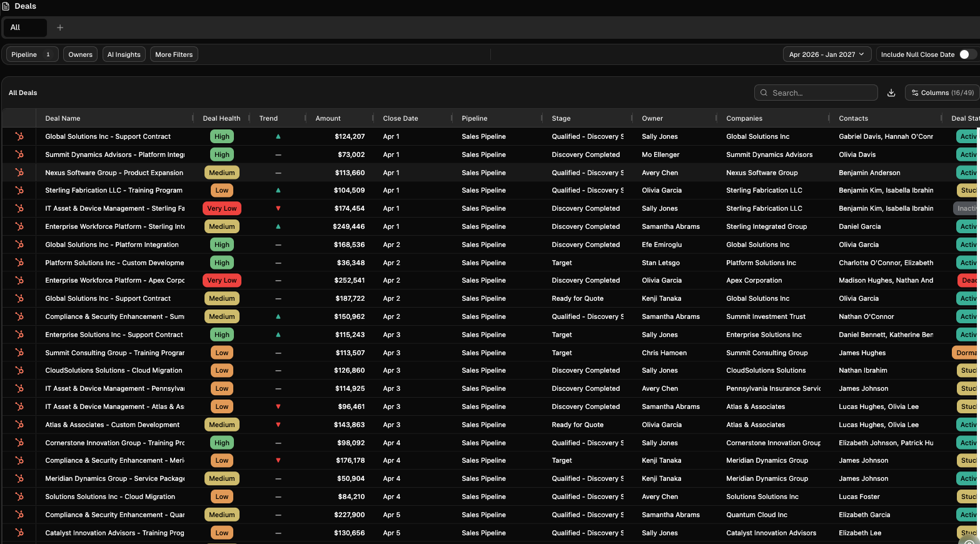Screen dimensions: 980x544
Task: Click up trend arrow on Sterling Fabrication Training row
Action: 278,190
